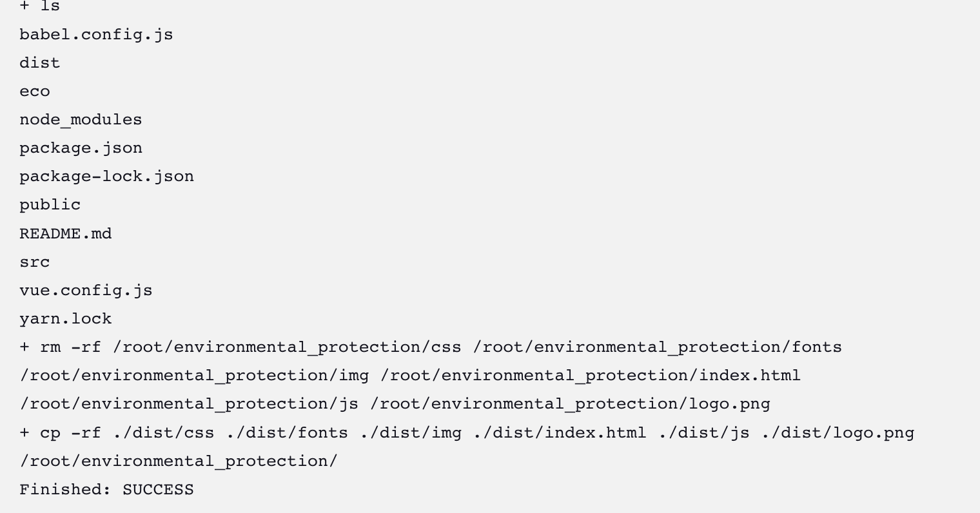Click the dist directory entry

point(39,63)
